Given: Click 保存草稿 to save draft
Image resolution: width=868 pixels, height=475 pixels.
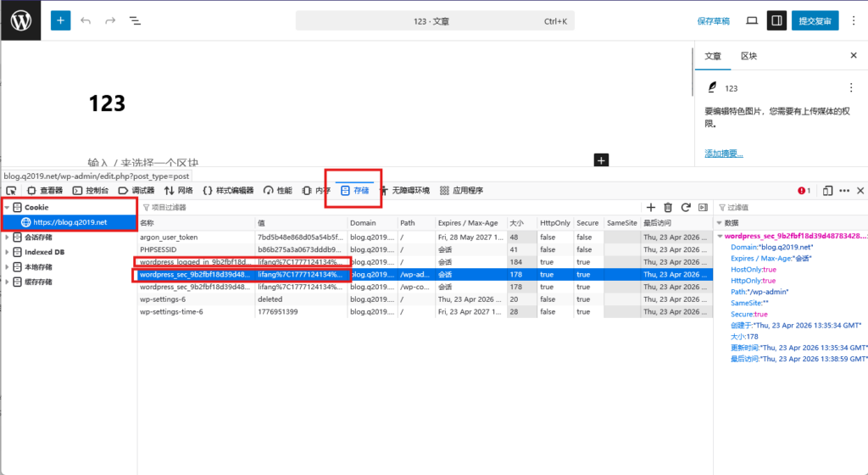Looking at the screenshot, I should [x=713, y=21].
